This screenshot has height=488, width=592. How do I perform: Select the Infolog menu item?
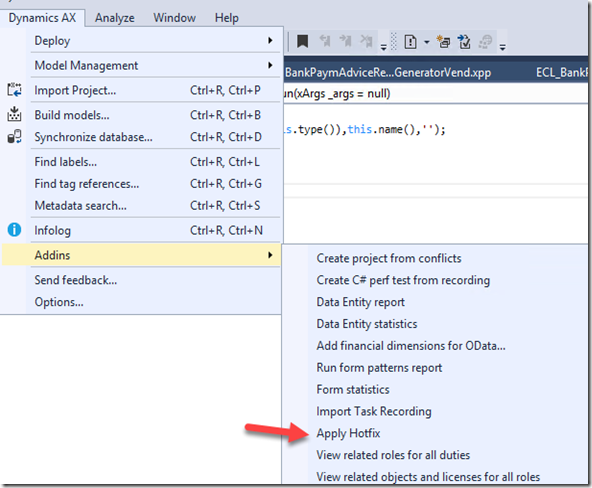tap(155, 230)
